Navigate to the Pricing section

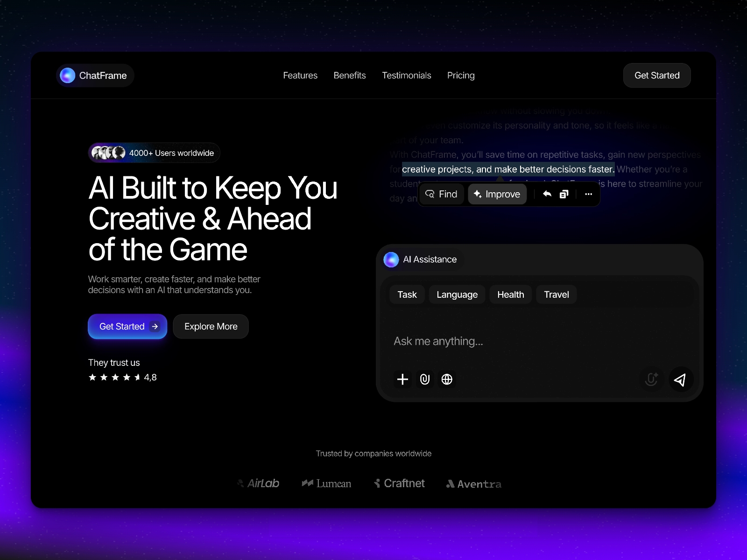461,75
